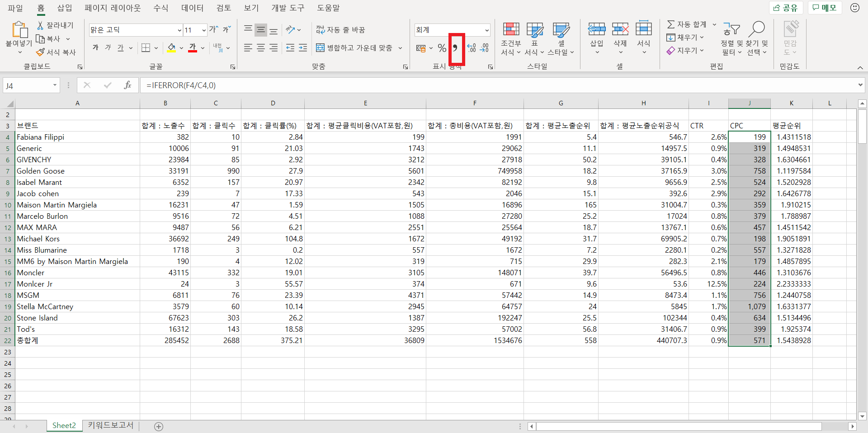Open Format as Table (표 서식)

pyautogui.click(x=534, y=39)
